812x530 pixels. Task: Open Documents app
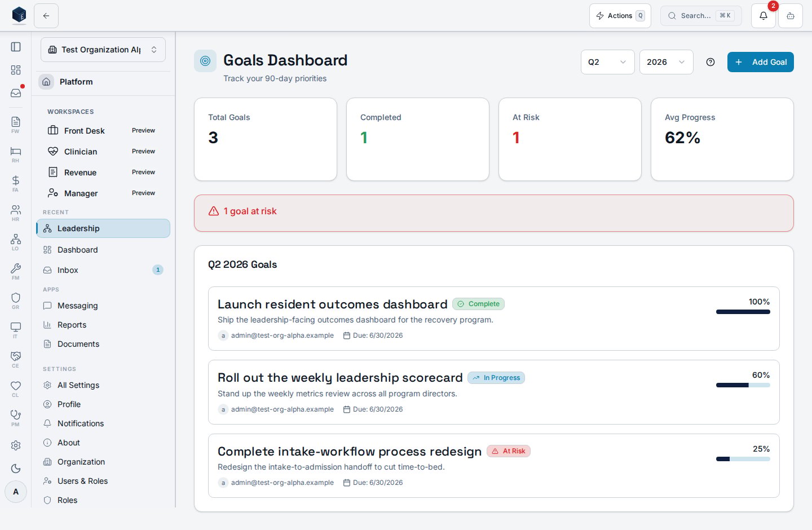103,344
